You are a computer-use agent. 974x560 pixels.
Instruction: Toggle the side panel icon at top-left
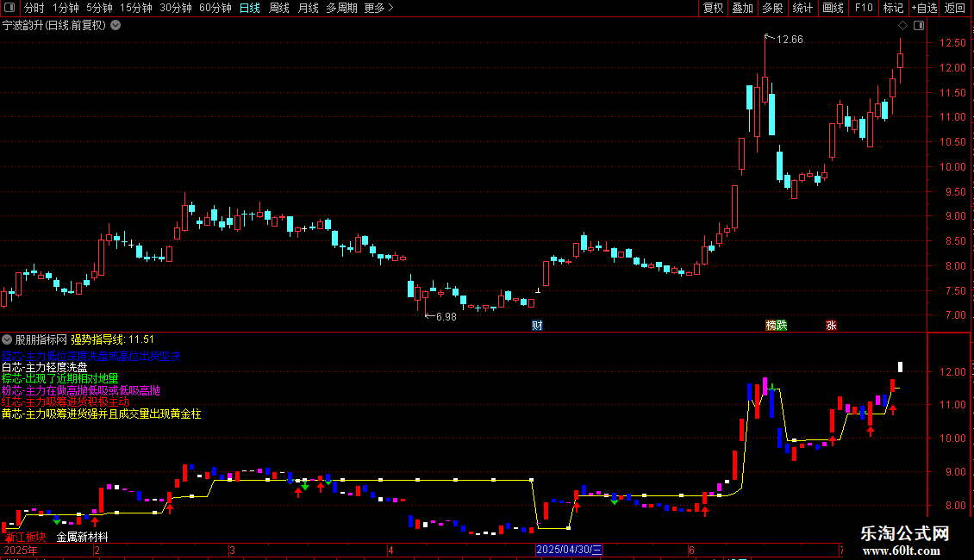pos(9,8)
